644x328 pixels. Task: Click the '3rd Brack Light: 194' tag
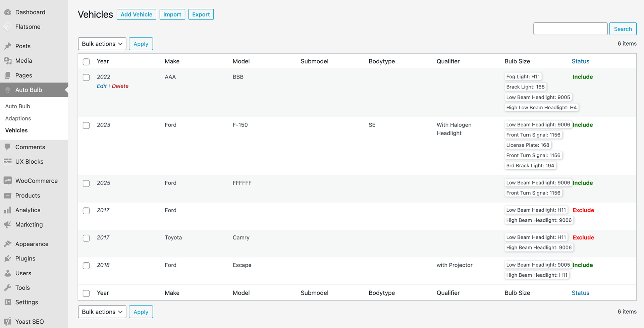tap(530, 165)
